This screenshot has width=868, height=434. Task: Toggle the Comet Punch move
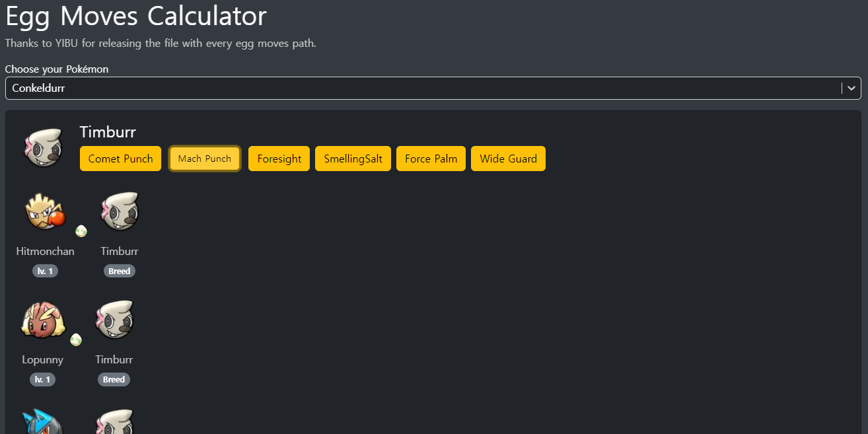(x=120, y=159)
